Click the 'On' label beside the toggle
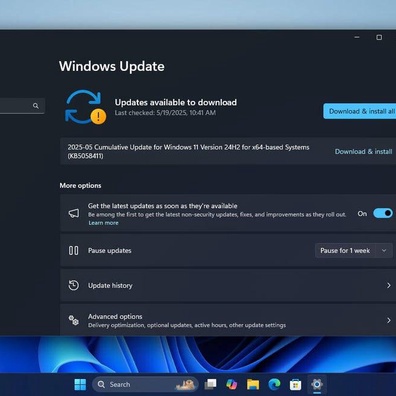This screenshot has width=396, height=396. pos(362,214)
